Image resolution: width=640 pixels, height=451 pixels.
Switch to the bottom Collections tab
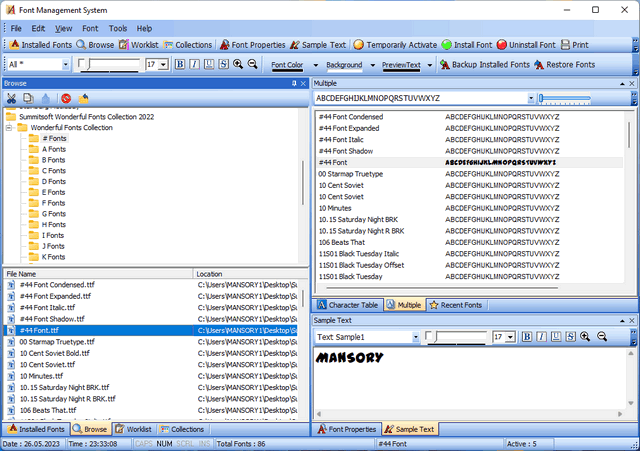(x=182, y=429)
